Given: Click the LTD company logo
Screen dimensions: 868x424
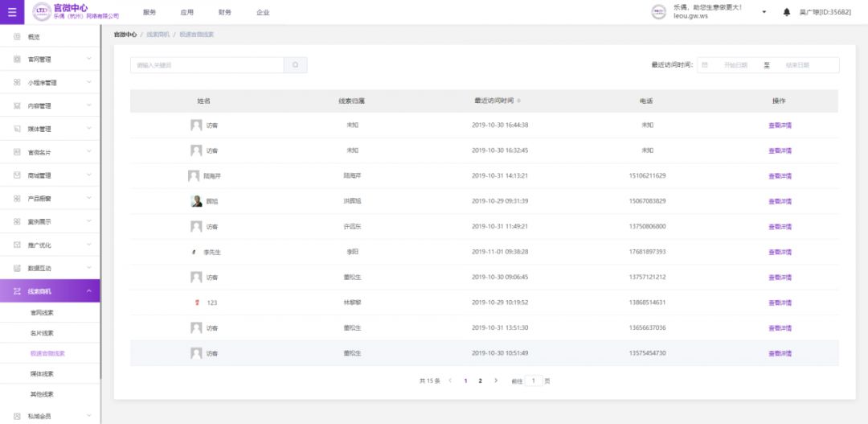Looking at the screenshot, I should click(41, 12).
